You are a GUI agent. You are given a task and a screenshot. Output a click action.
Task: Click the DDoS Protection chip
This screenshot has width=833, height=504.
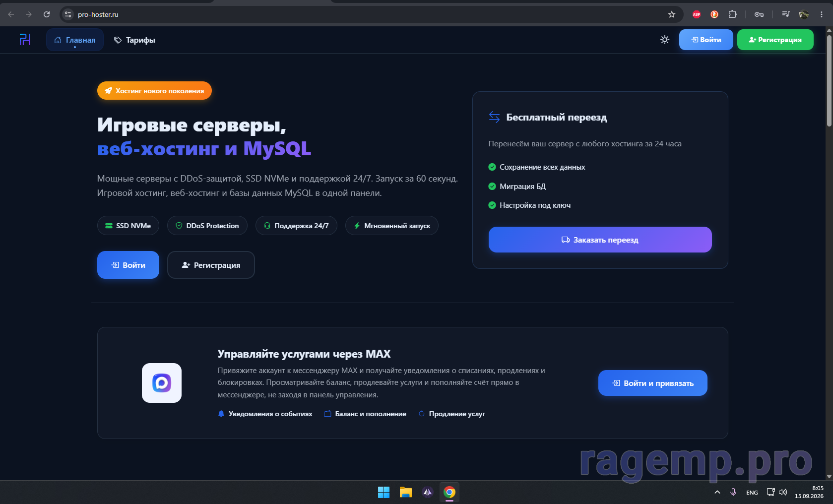(x=207, y=226)
